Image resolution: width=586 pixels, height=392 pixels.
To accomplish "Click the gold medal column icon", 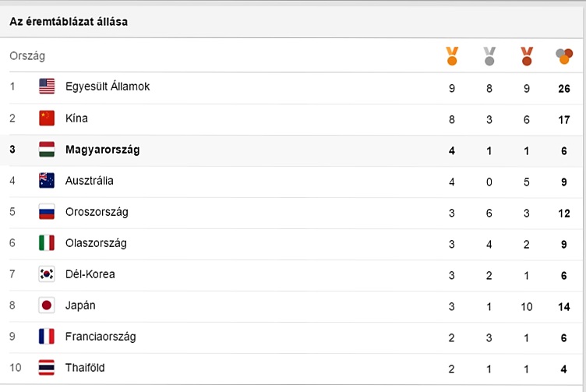I will click(452, 56).
